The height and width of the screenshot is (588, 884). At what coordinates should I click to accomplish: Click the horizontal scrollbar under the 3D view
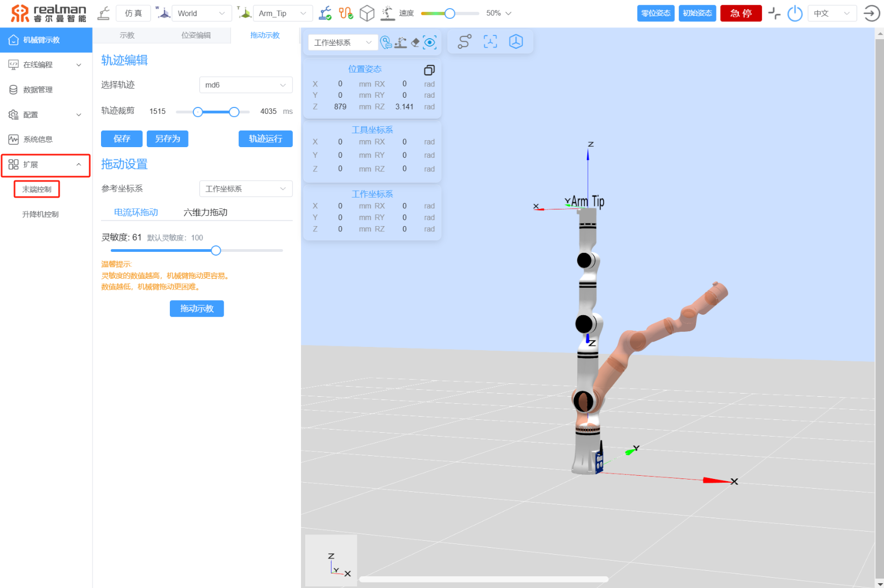tap(484, 579)
